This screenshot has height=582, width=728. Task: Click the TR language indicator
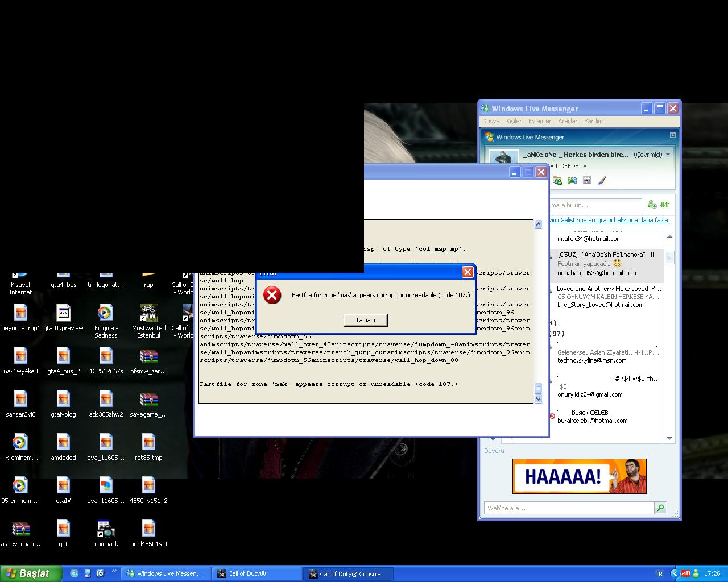pyautogui.click(x=659, y=574)
